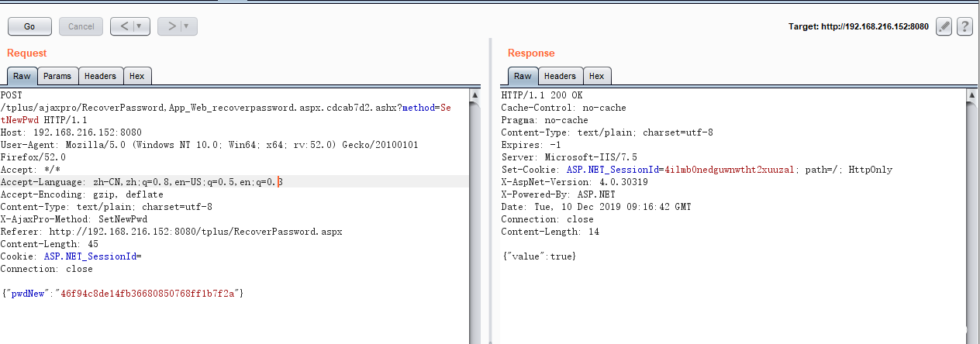The width and height of the screenshot is (980, 344).
Task: Click the Content-Length: 14 response line
Action: point(550,232)
